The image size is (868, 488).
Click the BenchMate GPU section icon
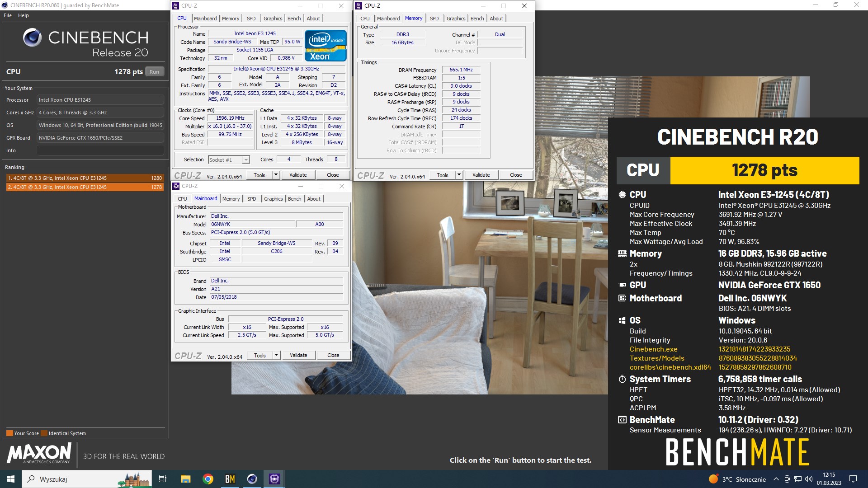(x=622, y=285)
